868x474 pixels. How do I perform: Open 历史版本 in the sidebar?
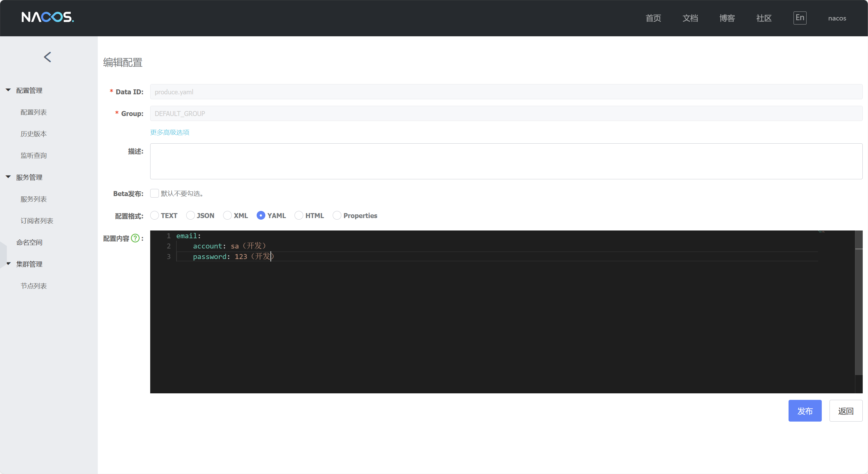[x=34, y=134]
